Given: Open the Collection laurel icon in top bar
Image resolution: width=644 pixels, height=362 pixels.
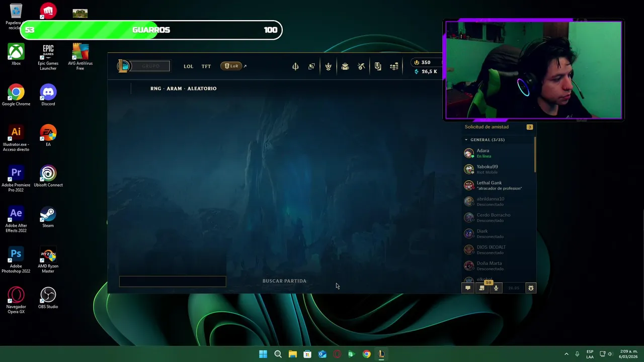Looking at the screenshot, I should [328, 66].
